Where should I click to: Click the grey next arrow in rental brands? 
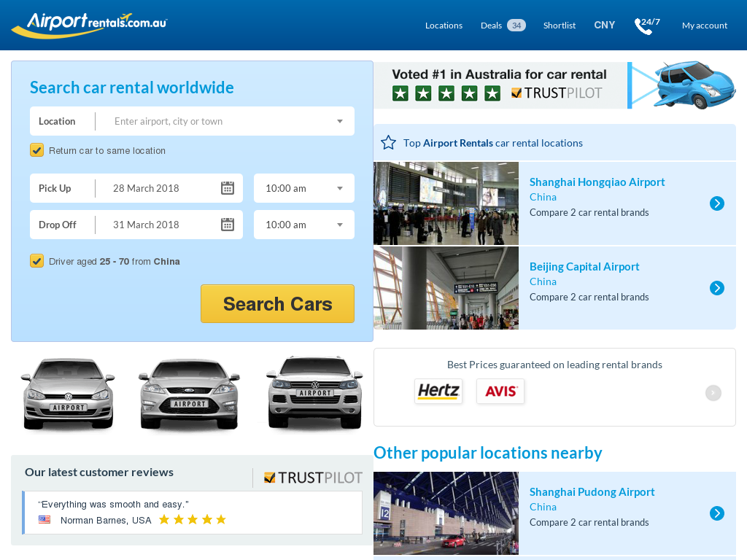[713, 393]
